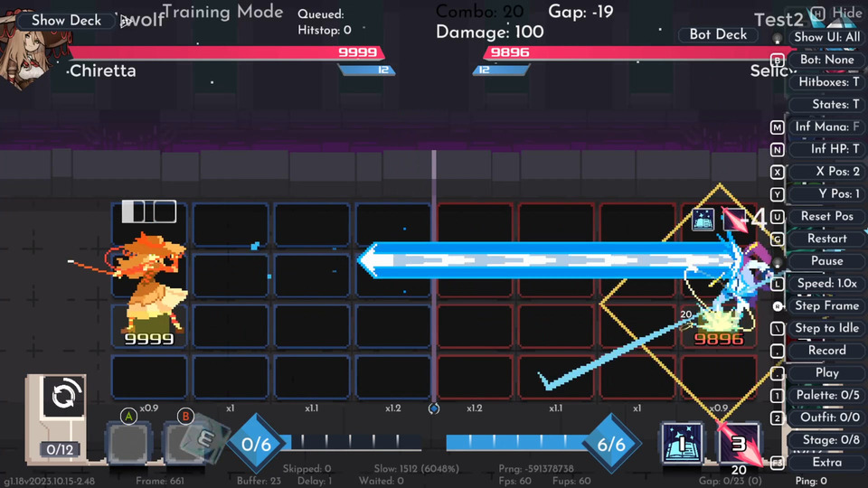This screenshot has height=488, width=868.
Task: Click the N key icon beside Inf HP
Action: coord(778,150)
